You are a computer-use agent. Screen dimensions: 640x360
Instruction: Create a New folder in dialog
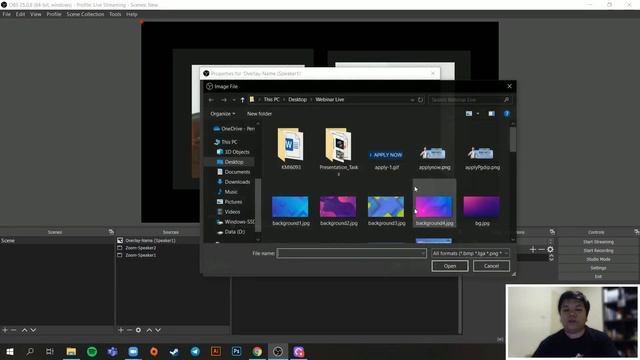pos(259,114)
